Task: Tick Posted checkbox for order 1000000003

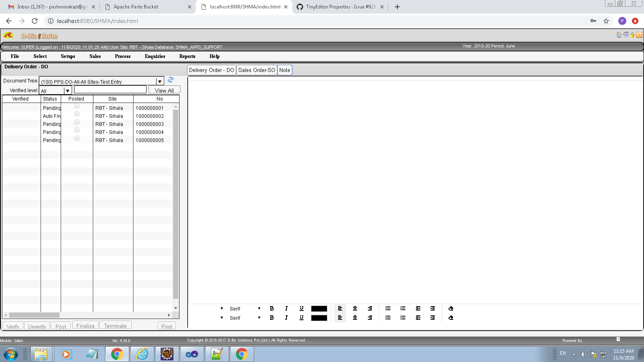Action: (x=77, y=122)
